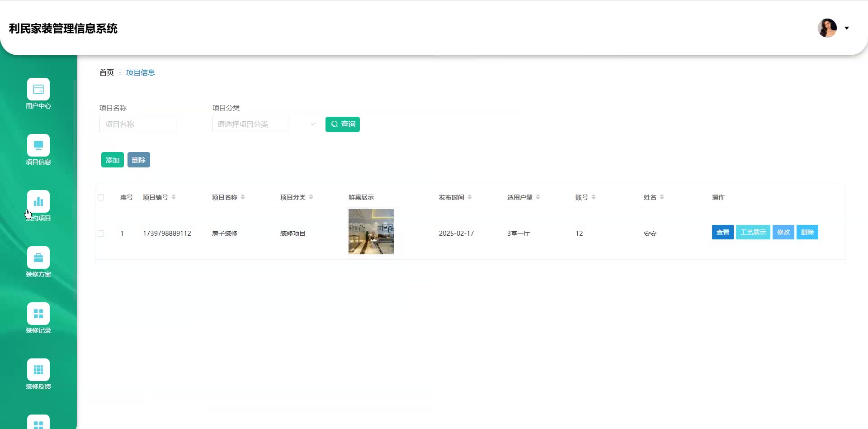Image resolution: width=868 pixels, height=429 pixels.
Task: Sort the table by 账号
Action: coord(594,197)
